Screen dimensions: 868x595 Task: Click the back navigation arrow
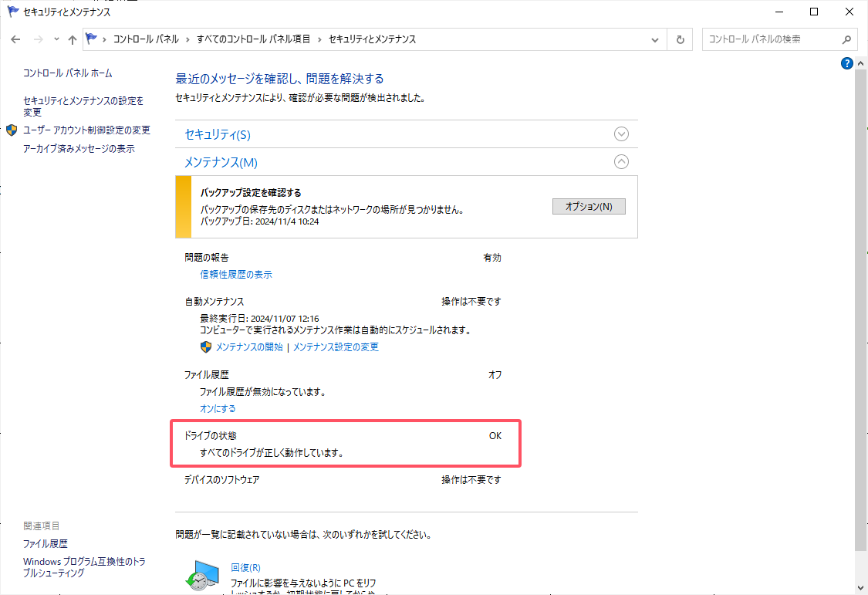(15, 39)
